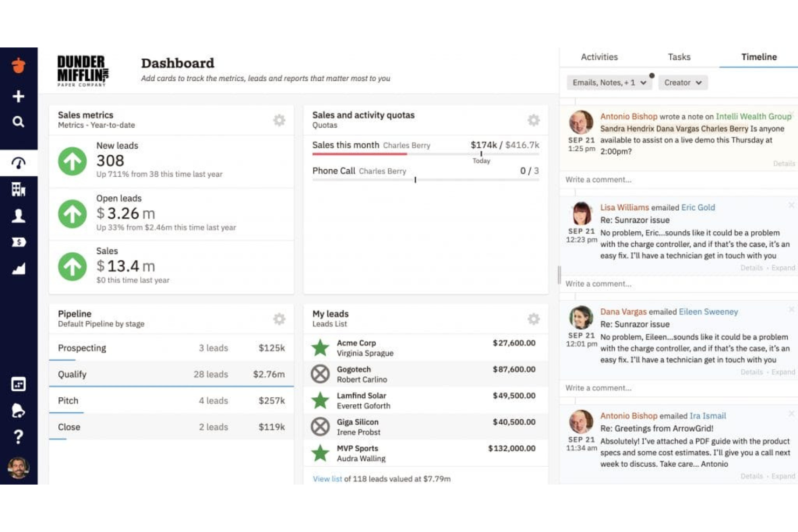Open the Lamfind Solar lead
Image resolution: width=798 pixels, height=532 pixels.
point(361,396)
